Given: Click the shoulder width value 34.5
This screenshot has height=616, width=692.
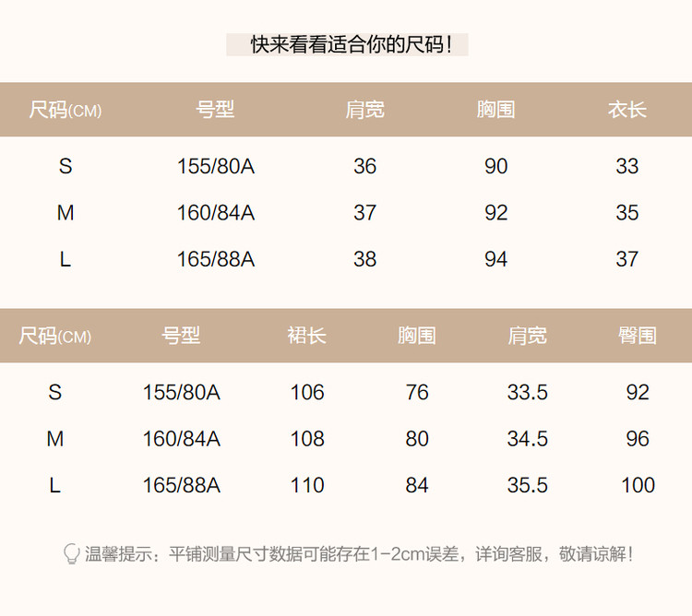Looking at the screenshot, I should point(527,439).
